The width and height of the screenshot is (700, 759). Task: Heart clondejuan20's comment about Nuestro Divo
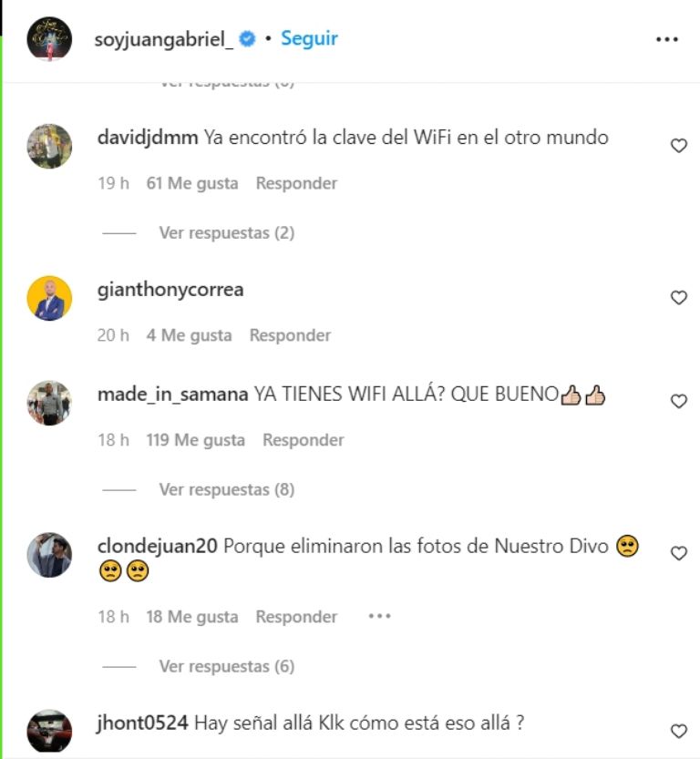click(679, 553)
